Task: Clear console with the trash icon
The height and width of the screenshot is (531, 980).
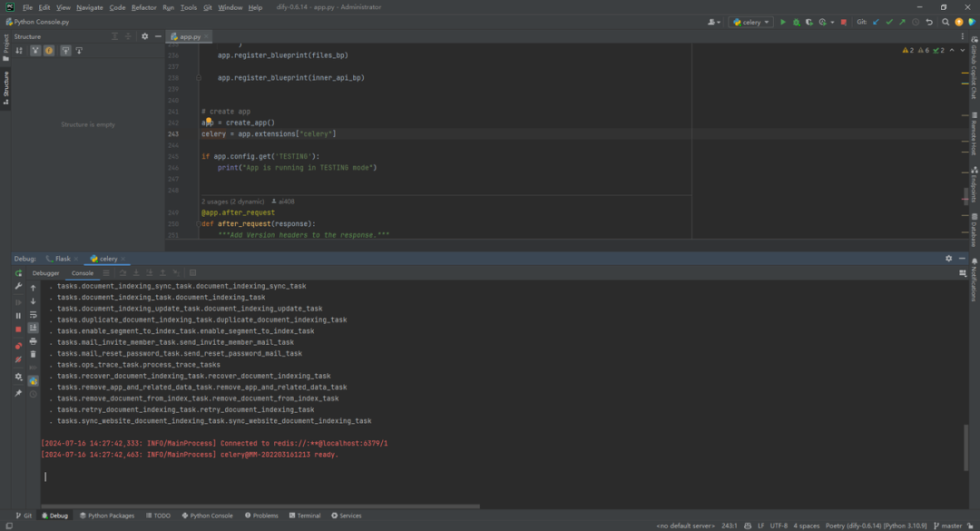Action: tap(34, 354)
